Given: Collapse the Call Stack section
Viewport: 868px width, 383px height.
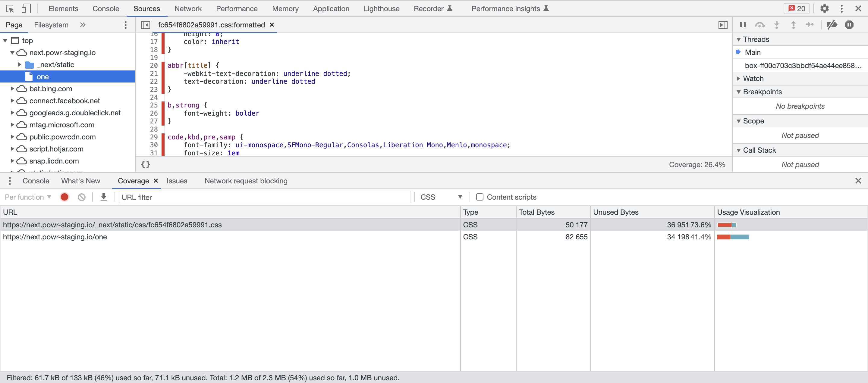Looking at the screenshot, I should pyautogui.click(x=739, y=150).
